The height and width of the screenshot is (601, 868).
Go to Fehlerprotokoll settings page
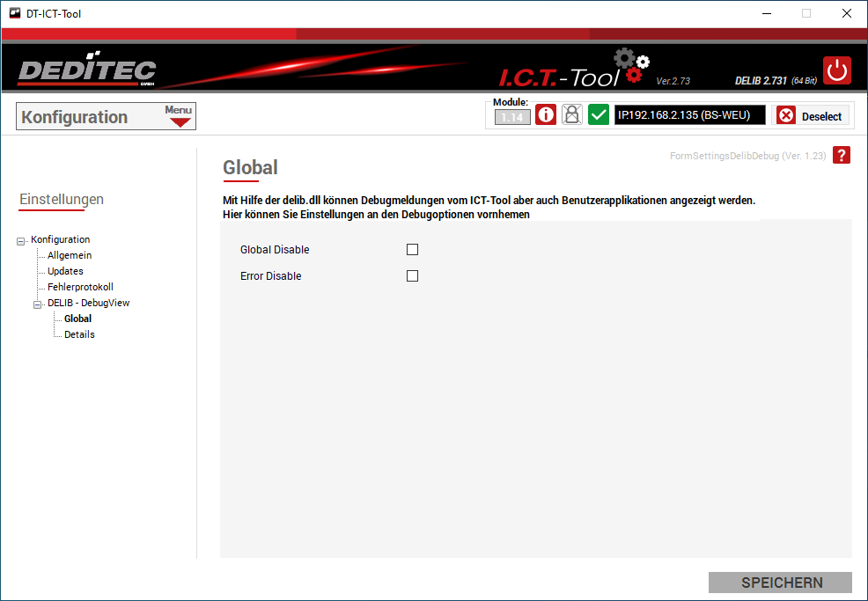tap(80, 287)
